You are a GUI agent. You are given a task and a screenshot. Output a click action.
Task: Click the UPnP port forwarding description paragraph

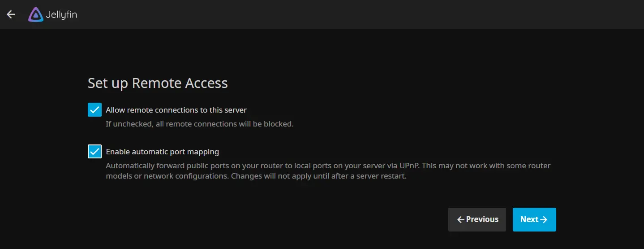tap(328, 171)
